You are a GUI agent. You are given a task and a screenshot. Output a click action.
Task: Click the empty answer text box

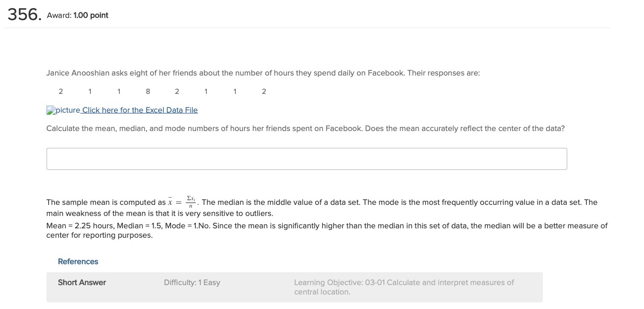pyautogui.click(x=307, y=159)
